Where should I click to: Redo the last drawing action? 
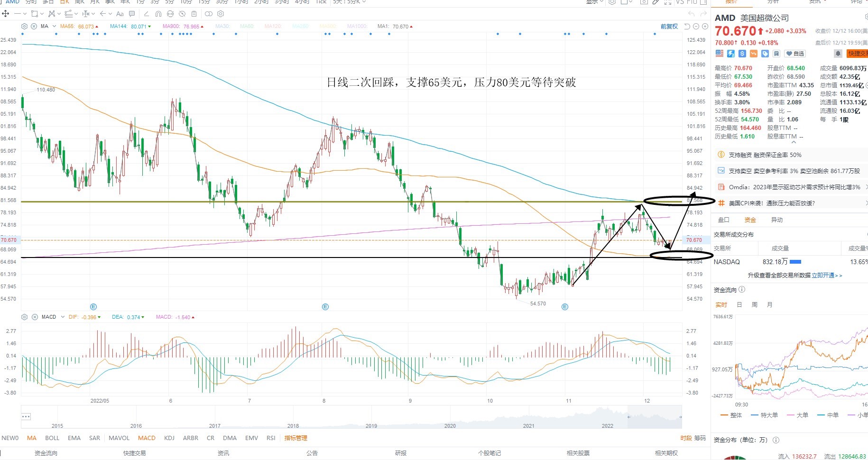coord(704,14)
